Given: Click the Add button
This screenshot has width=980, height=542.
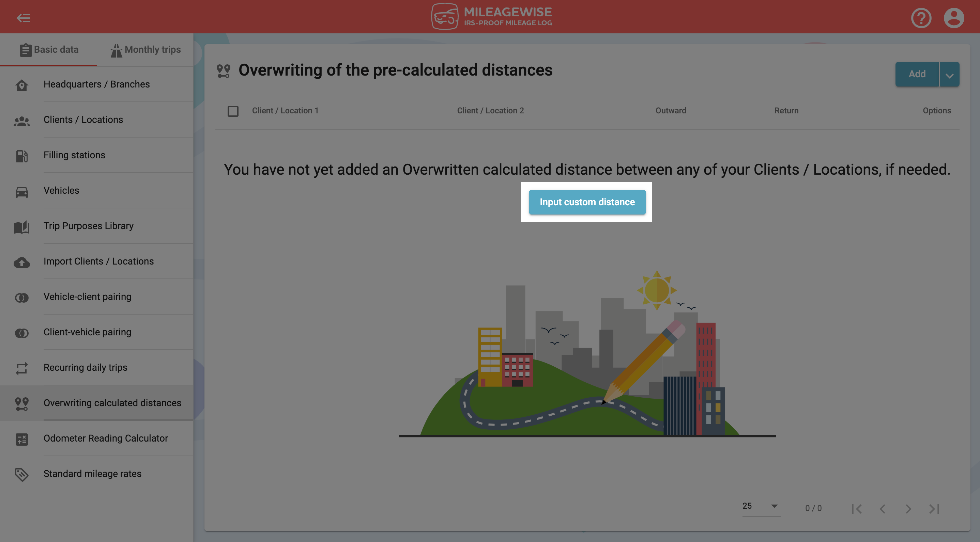Looking at the screenshot, I should pos(917,74).
